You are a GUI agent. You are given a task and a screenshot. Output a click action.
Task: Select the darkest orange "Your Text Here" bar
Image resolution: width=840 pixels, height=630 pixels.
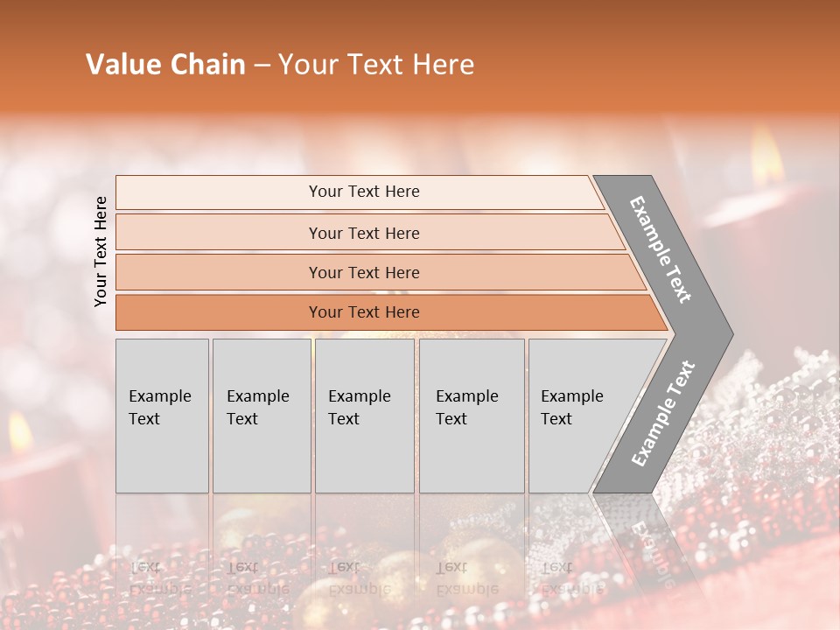[x=363, y=312]
